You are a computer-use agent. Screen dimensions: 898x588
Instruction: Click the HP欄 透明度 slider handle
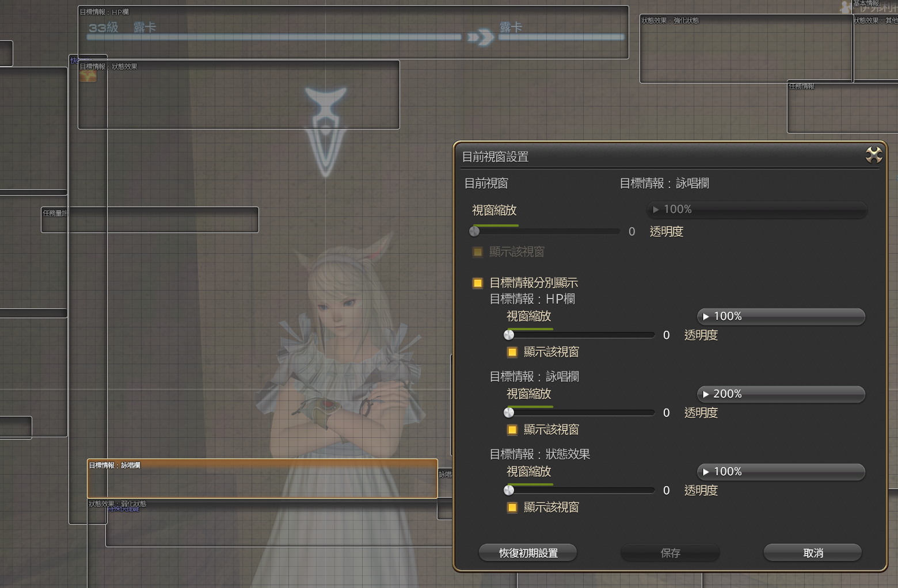(509, 335)
